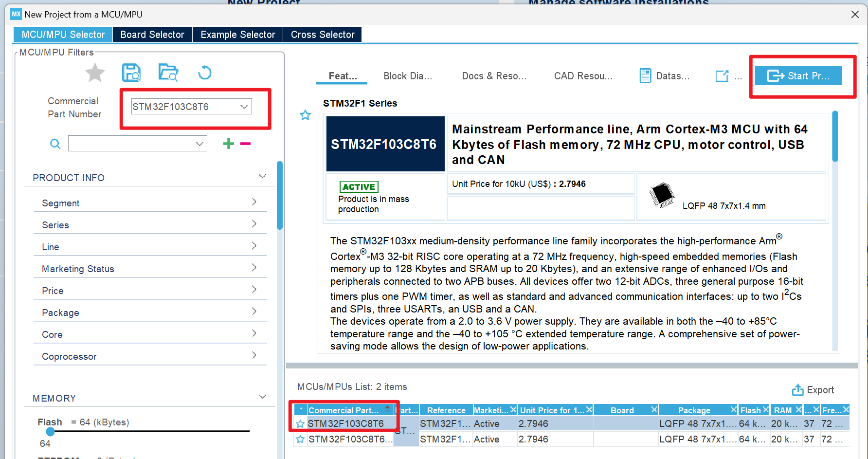
Task: Expand the Package filter
Action: [150, 312]
